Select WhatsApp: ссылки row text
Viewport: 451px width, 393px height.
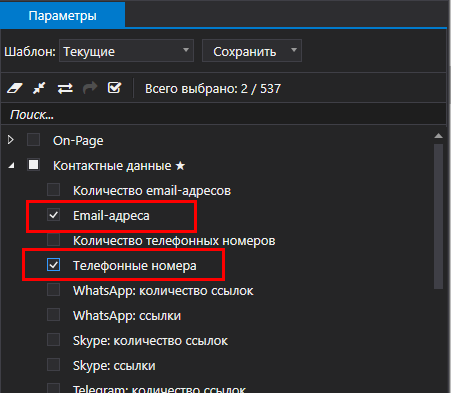pyautogui.click(x=127, y=316)
